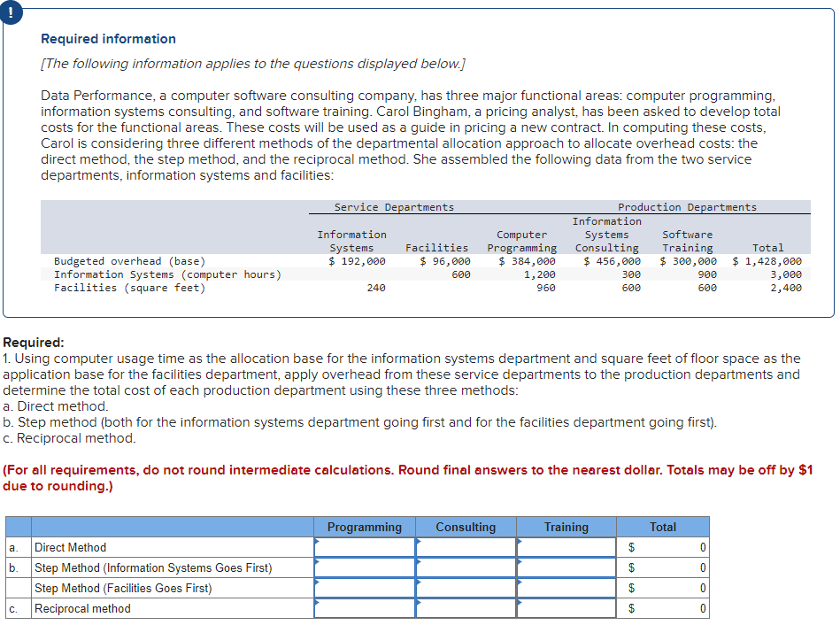Click Step Method (Facilities Goes First) Programming cell
Screen dimensions: 840x625
365,588
